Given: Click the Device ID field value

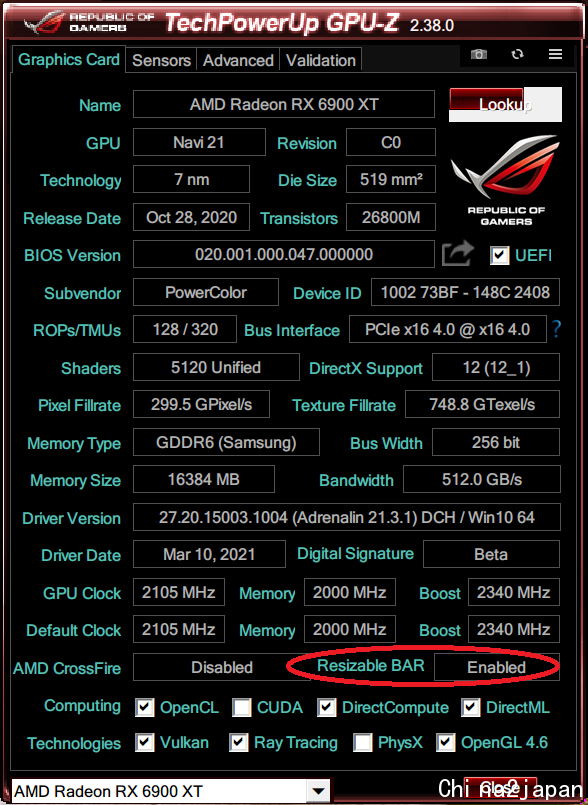Looking at the screenshot, I should [x=465, y=292].
